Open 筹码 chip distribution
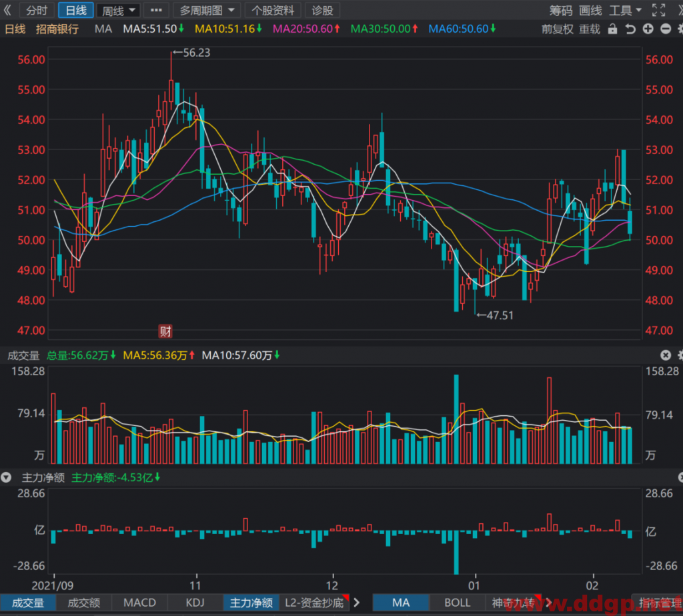 (x=560, y=10)
